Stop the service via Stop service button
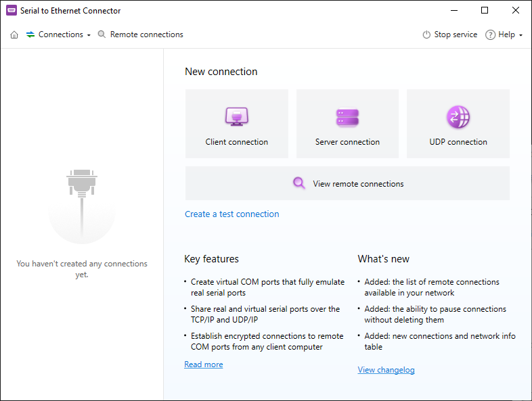 coord(456,34)
